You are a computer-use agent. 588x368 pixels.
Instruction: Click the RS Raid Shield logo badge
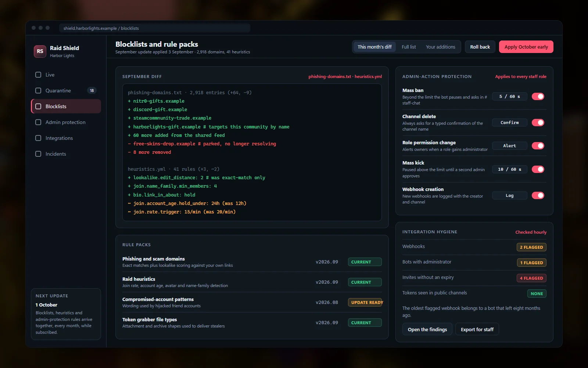click(x=40, y=51)
